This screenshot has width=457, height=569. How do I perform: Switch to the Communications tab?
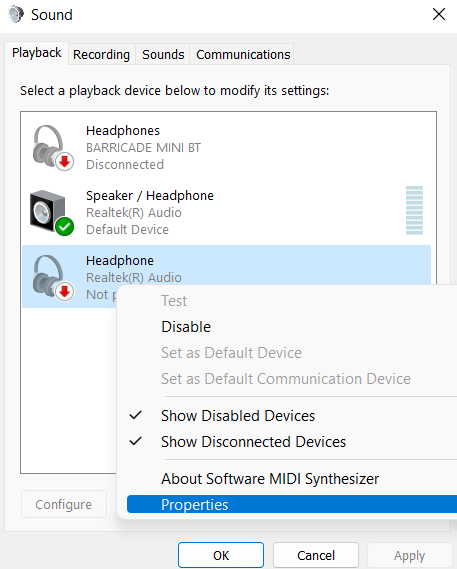click(243, 54)
